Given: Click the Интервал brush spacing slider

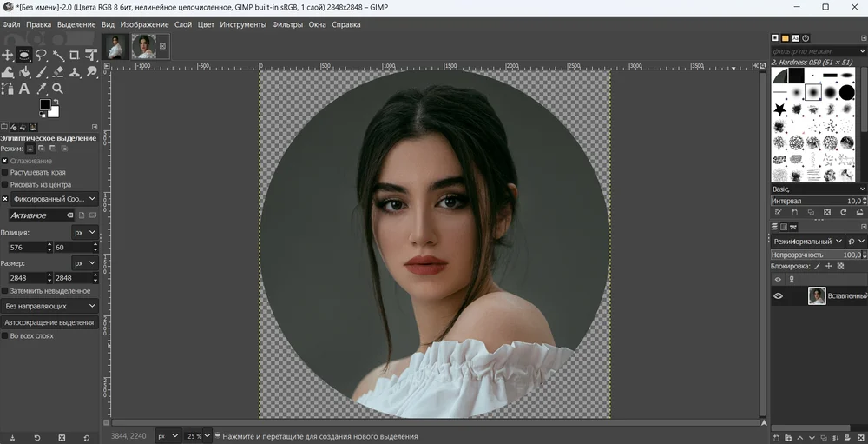Looking at the screenshot, I should tap(819, 201).
